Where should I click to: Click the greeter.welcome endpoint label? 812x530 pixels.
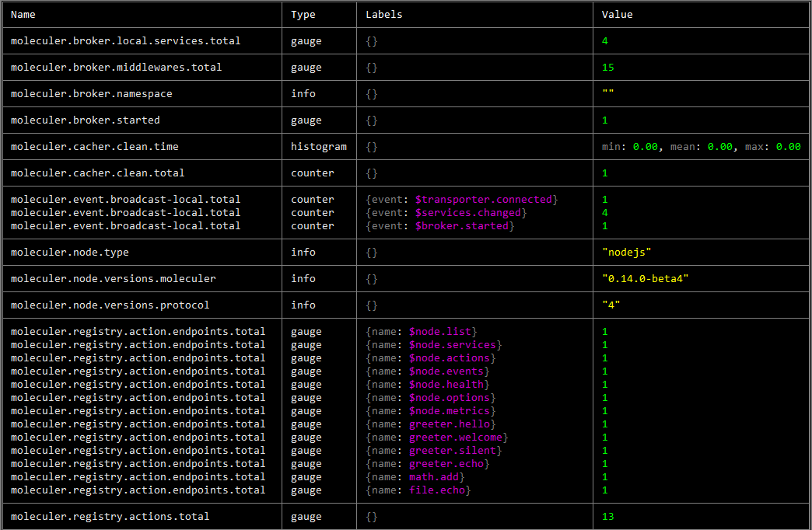click(456, 438)
